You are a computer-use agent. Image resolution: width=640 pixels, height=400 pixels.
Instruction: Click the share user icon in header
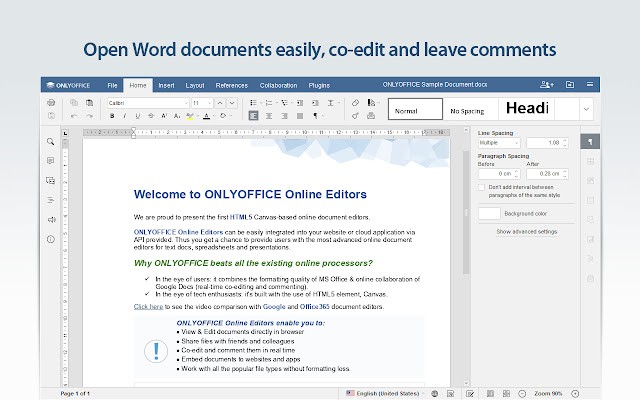pyautogui.click(x=545, y=85)
